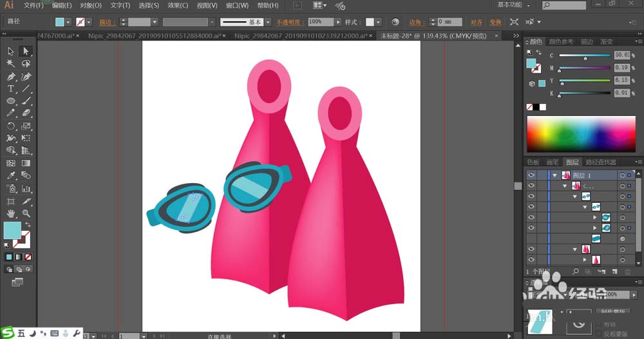Locate object with Layers panel magnifier icon
The height and width of the screenshot is (339, 644).
tap(576, 271)
